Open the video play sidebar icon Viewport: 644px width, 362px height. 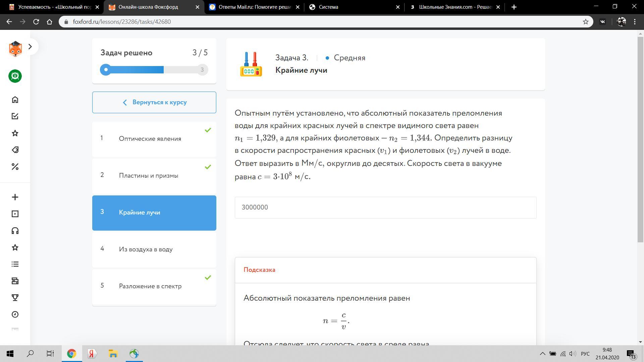pos(15,214)
